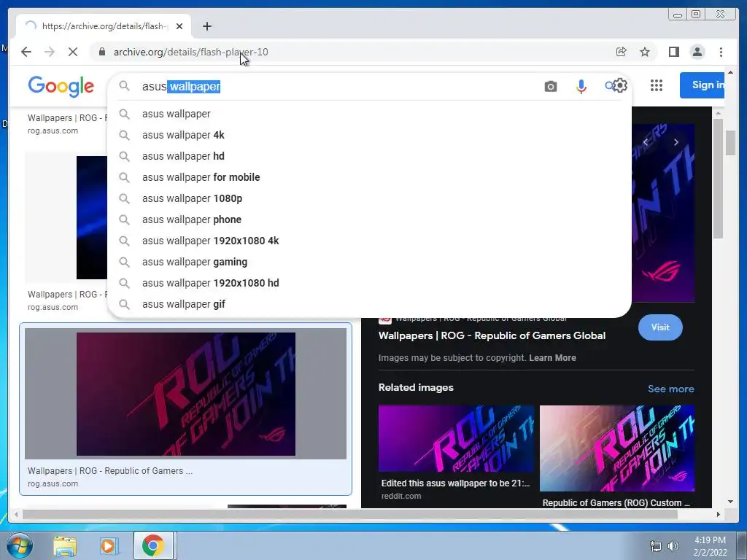Select suggestion 'asus wallpaper phone'

coord(369,219)
